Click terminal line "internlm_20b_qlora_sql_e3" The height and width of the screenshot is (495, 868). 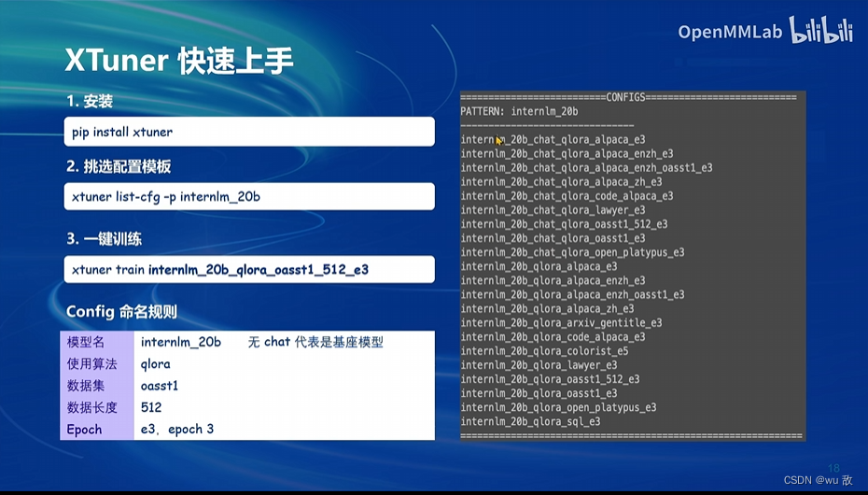point(530,422)
